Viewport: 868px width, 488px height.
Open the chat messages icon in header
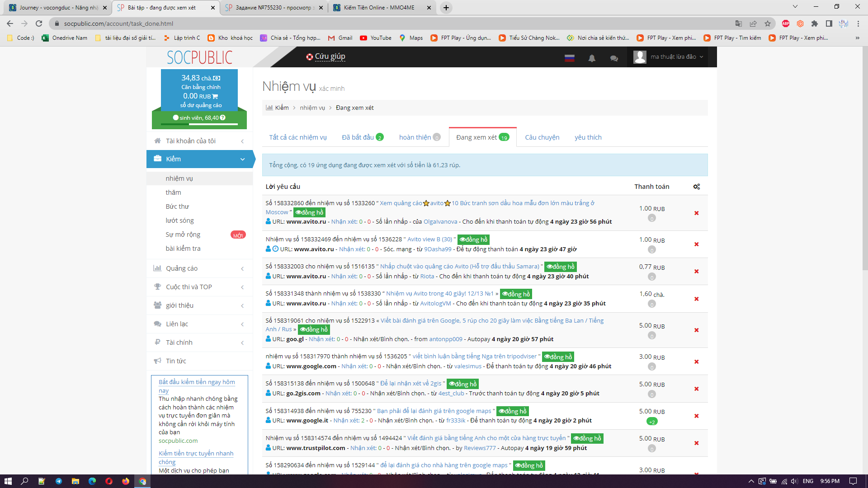click(613, 58)
